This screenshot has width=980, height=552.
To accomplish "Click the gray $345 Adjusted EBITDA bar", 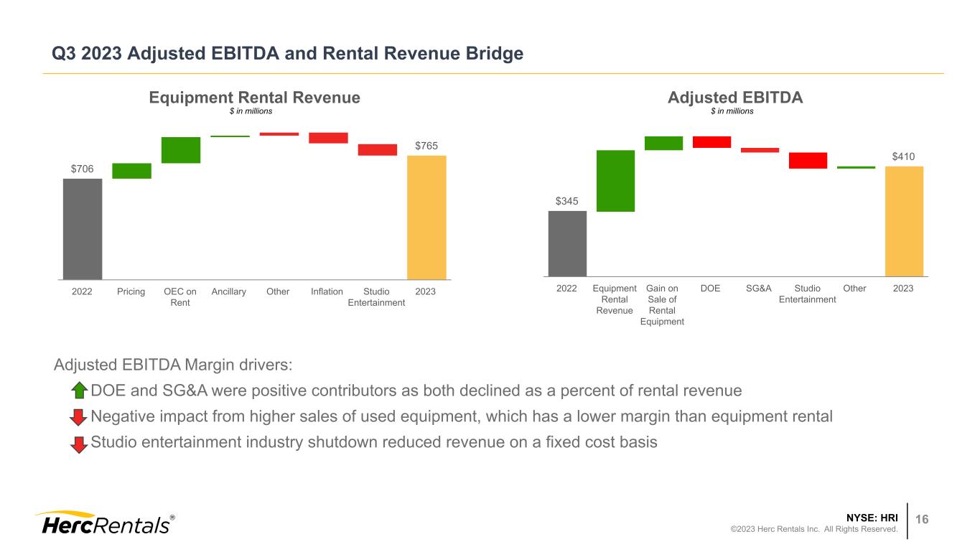I will (567, 243).
